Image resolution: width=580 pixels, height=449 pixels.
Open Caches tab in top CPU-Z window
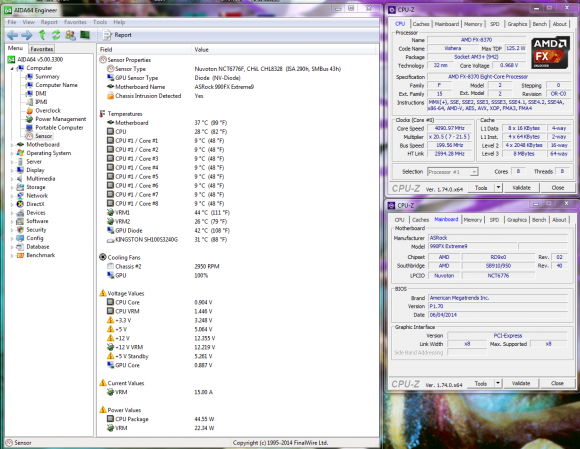[x=421, y=24]
